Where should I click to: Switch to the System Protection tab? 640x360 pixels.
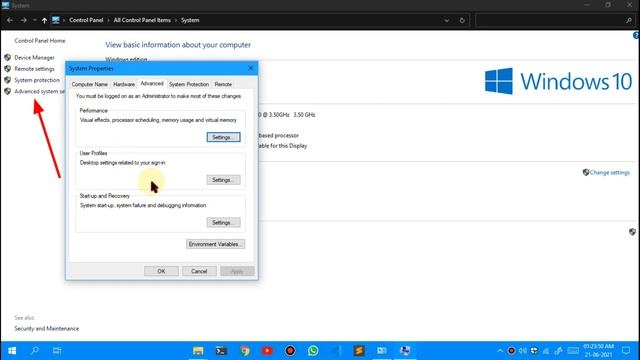[189, 84]
